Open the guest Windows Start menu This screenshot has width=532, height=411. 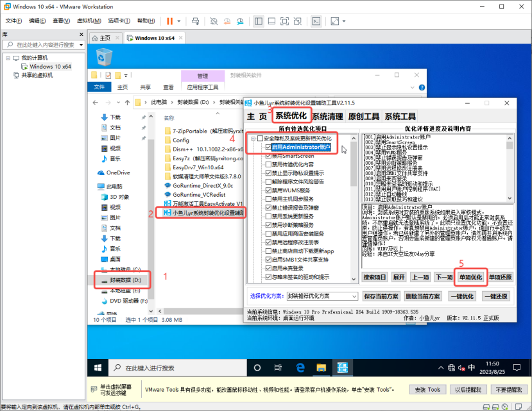98,368
